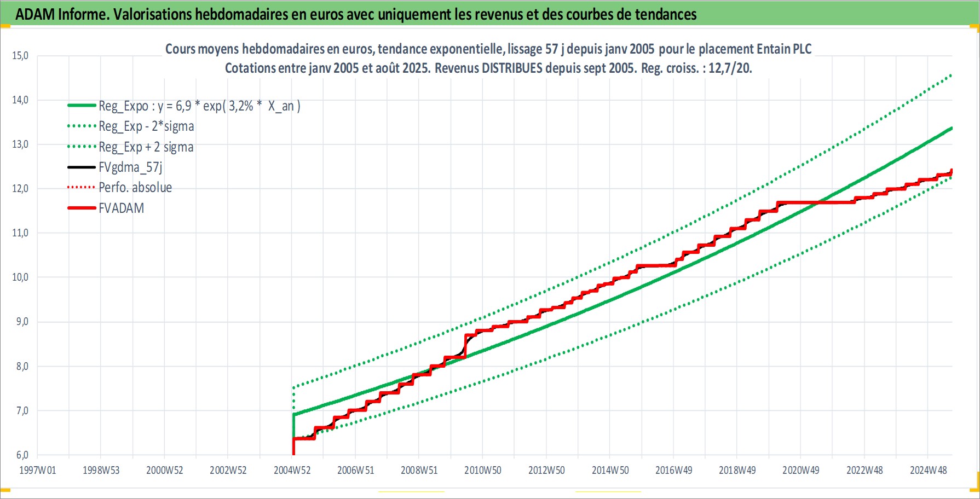Click y-axis label '12,0'

[20, 189]
